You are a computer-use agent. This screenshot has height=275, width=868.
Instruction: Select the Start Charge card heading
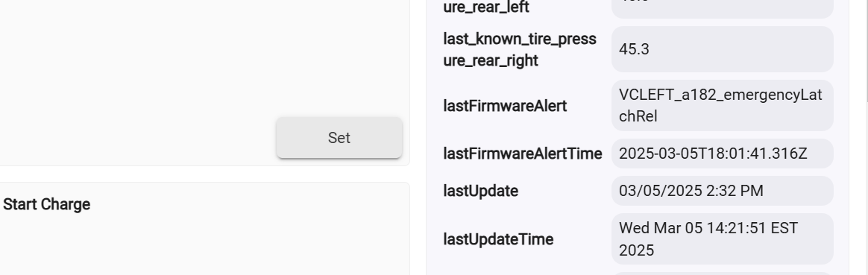[46, 204]
